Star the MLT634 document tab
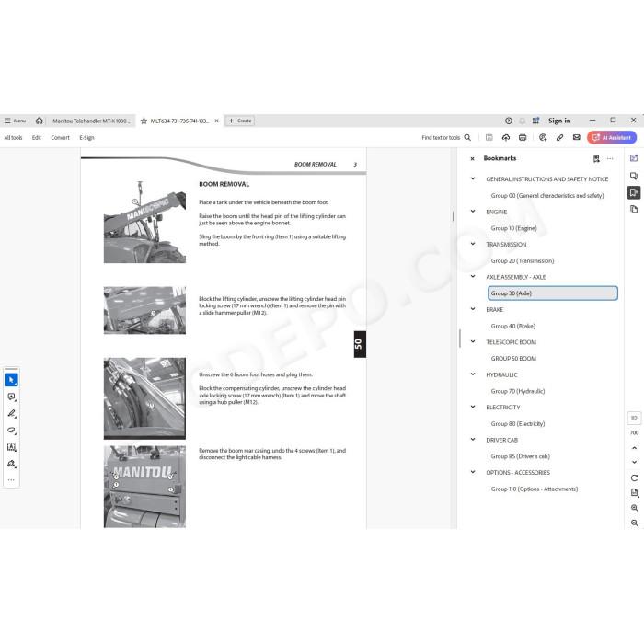Screen dimensions: 644x644 pyautogui.click(x=144, y=121)
